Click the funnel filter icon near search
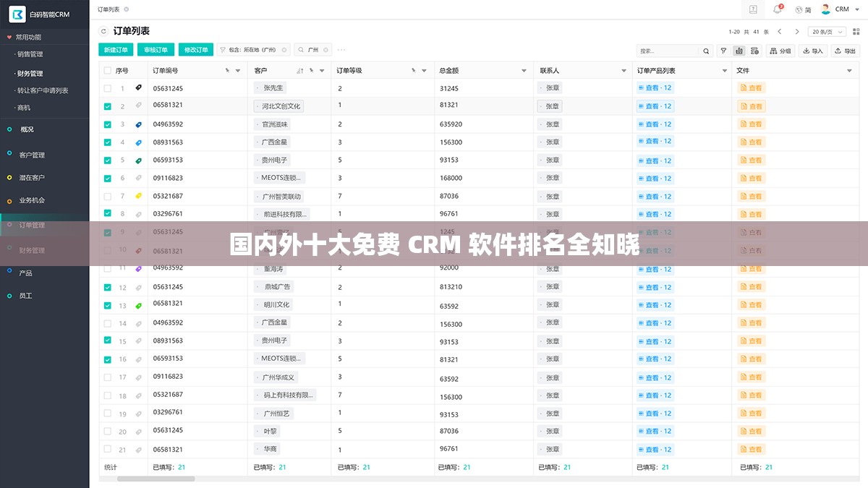Screen dimensions: 868x488 tap(723, 51)
